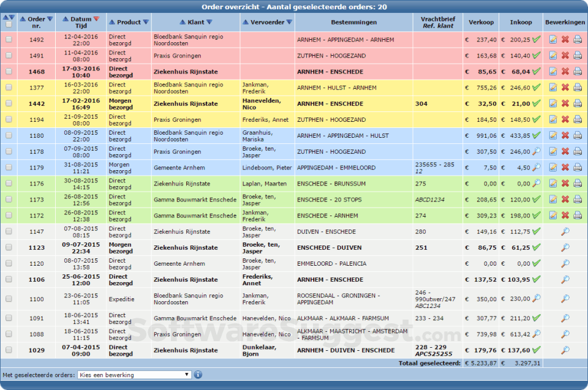Print order 1172 using the printer icon
Viewport: 588px width, 390px height.
[x=578, y=216]
